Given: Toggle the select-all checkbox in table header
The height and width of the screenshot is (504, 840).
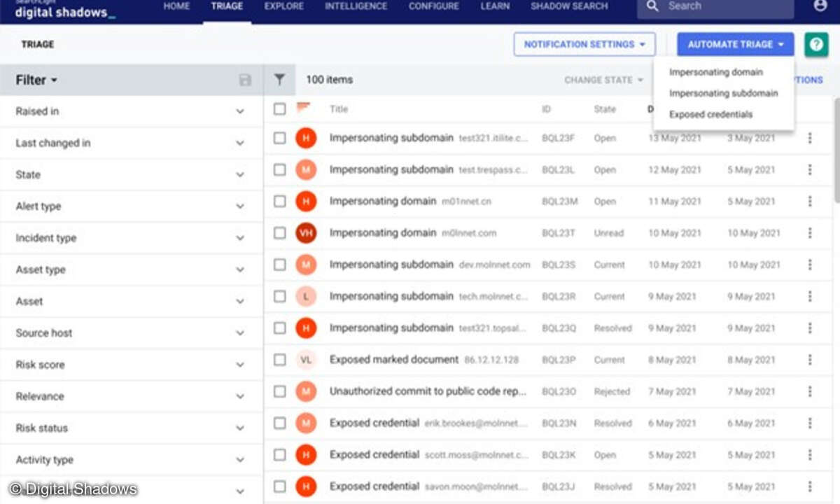Looking at the screenshot, I should click(x=279, y=108).
